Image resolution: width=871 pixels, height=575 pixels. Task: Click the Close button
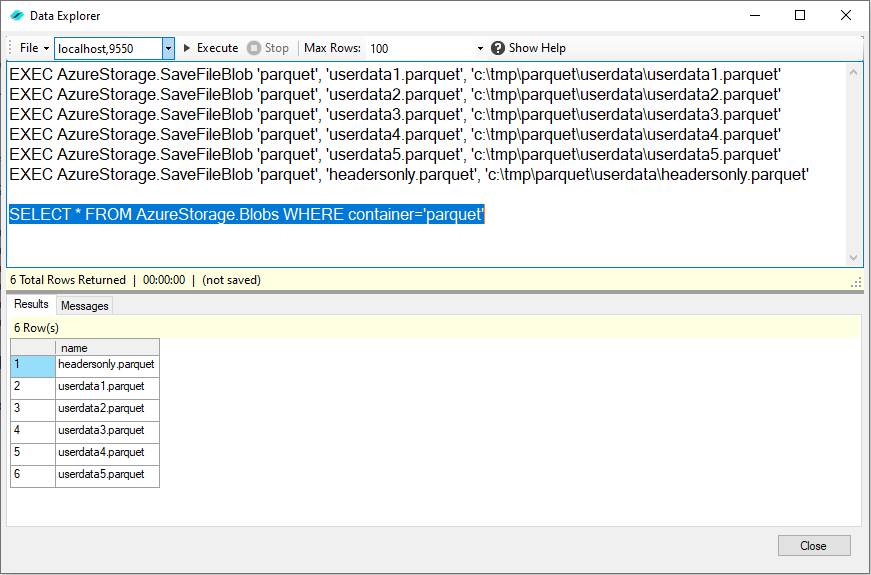(814, 546)
